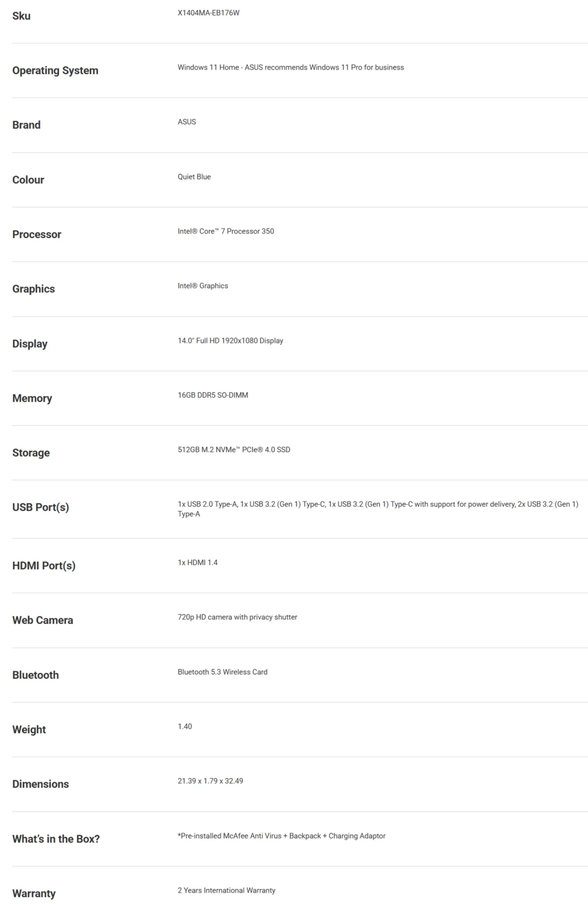Image resolution: width=588 pixels, height=904 pixels.
Task: Click the USB Port(s) row label
Action: click(40, 507)
